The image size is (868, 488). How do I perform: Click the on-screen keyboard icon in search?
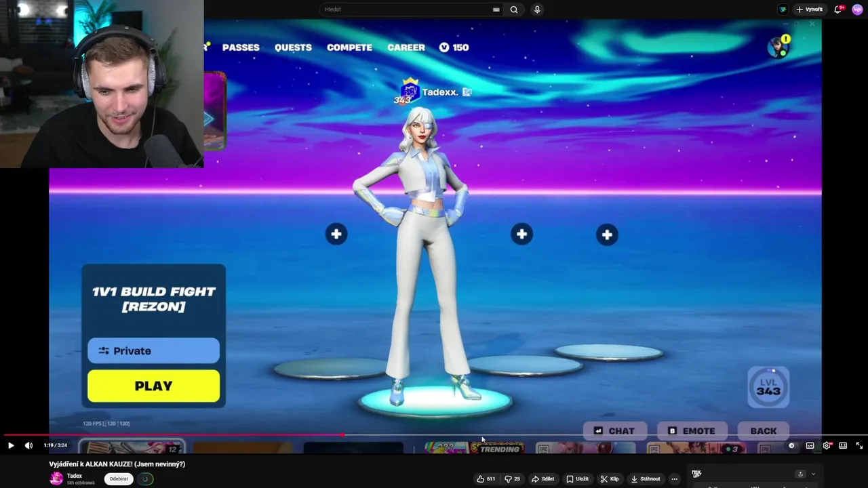coord(496,9)
